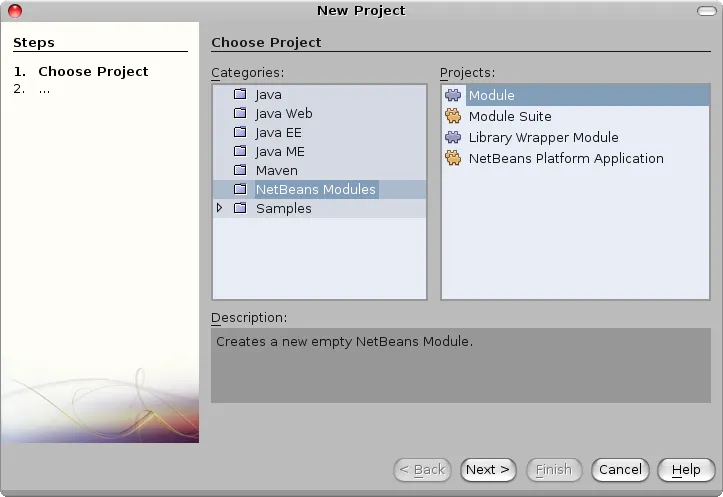Click the disabled Finish button
Image resolution: width=723 pixels, height=497 pixels.
[554, 469]
